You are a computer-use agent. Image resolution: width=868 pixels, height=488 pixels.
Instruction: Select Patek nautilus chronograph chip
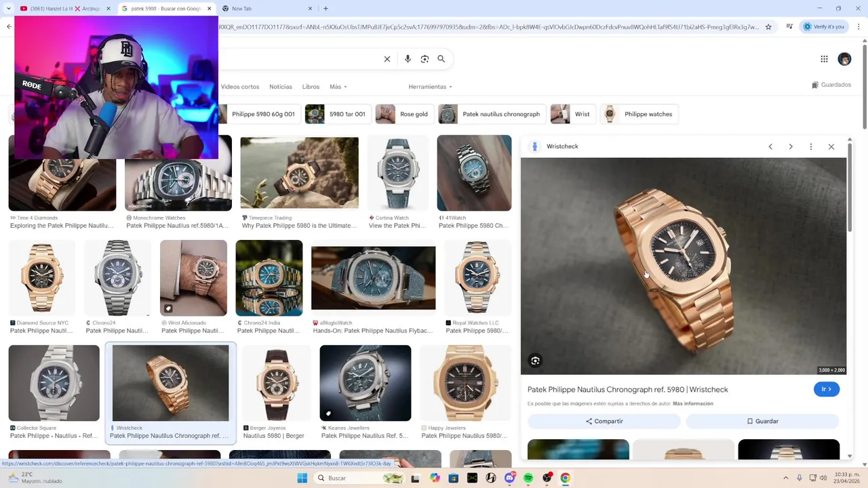point(492,114)
